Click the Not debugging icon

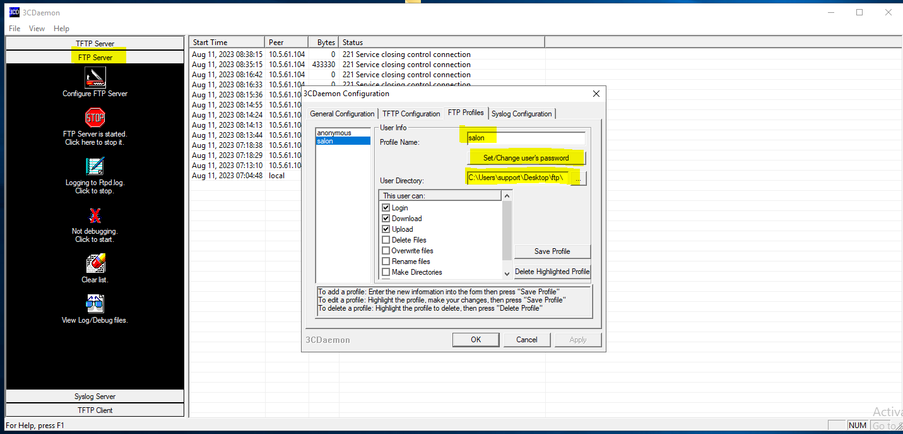coord(95,216)
